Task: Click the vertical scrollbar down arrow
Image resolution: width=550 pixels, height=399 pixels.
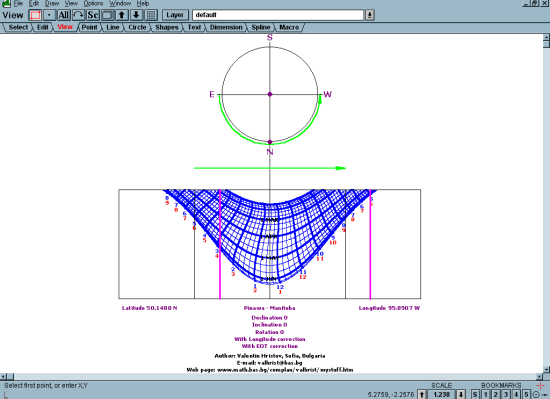Action: tap(546, 369)
